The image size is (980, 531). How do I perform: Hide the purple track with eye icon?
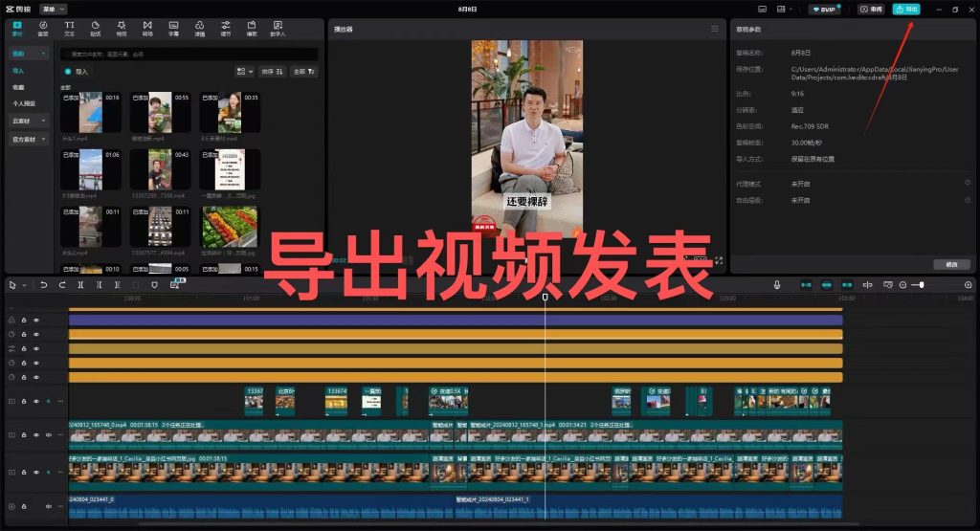pos(36,320)
